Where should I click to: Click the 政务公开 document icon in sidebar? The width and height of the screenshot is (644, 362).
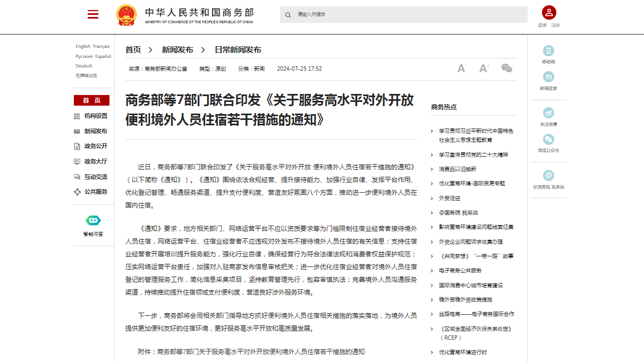pos(77,146)
